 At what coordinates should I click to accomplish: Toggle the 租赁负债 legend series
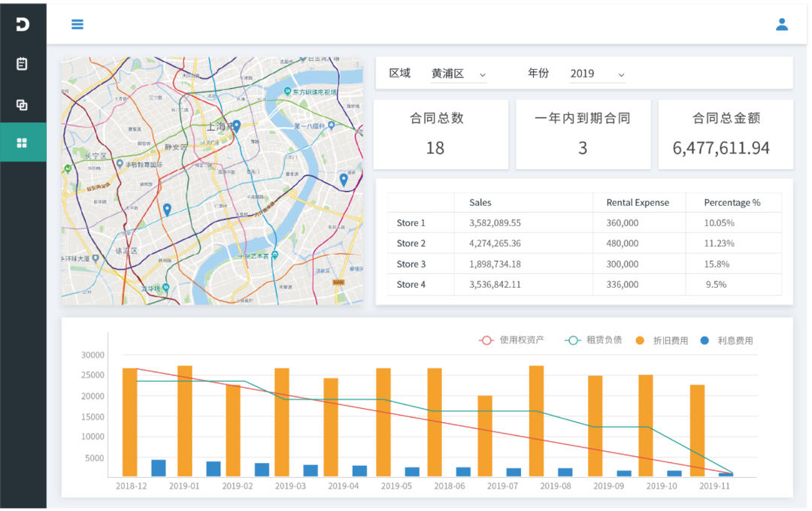coord(593,340)
